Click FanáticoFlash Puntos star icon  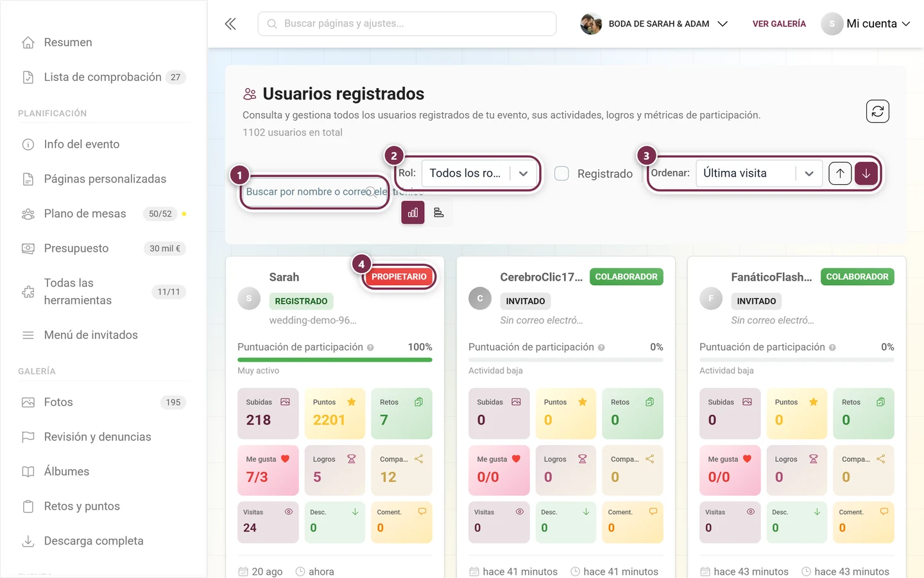pyautogui.click(x=814, y=402)
